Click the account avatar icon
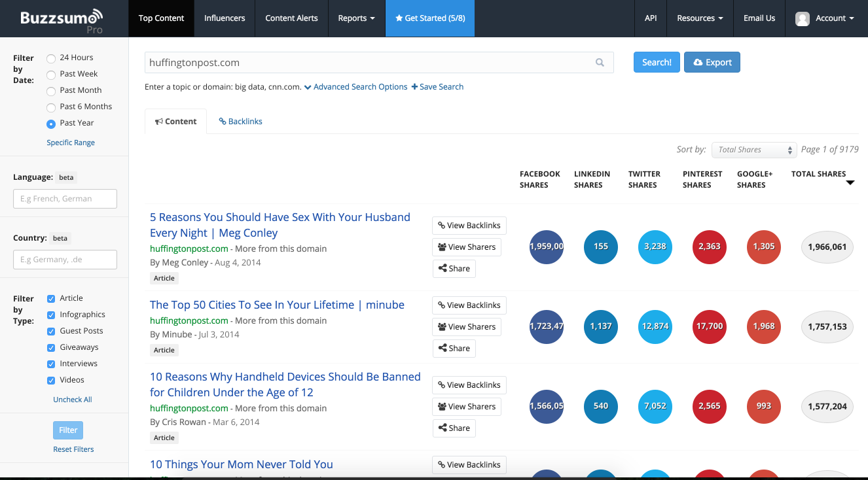 coord(802,18)
